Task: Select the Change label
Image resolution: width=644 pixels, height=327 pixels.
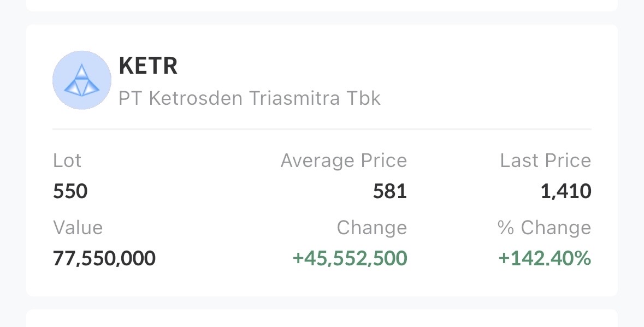Action: coord(373,227)
